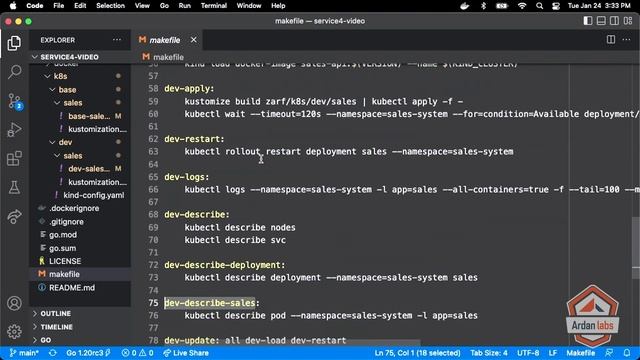Image resolution: width=640 pixels, height=360 pixels.
Task: Open macOS Spotlight search icon
Action: [539, 6]
